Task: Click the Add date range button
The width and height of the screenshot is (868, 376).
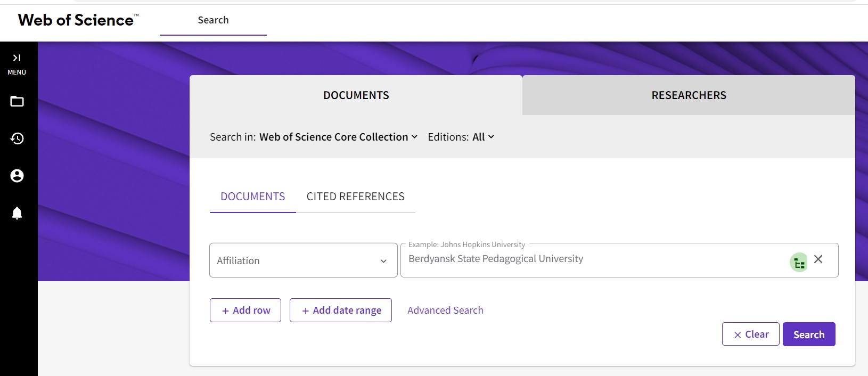Action: coord(341,310)
